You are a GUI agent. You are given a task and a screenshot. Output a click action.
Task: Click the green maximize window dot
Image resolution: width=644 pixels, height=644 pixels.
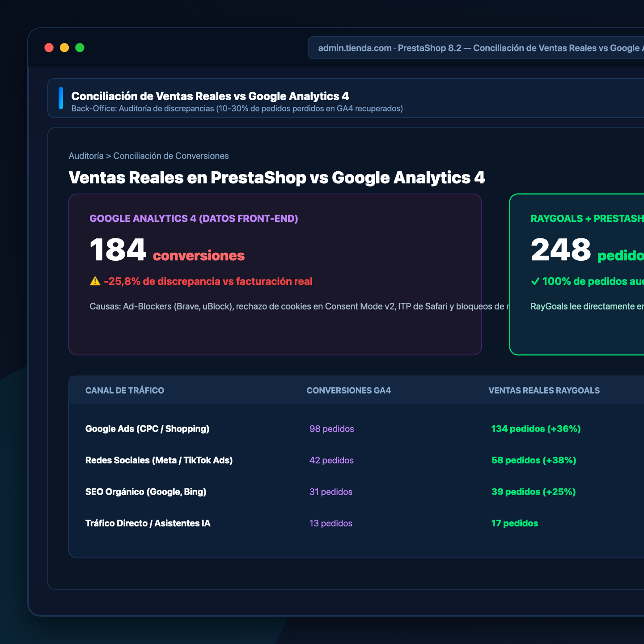pos(80,48)
